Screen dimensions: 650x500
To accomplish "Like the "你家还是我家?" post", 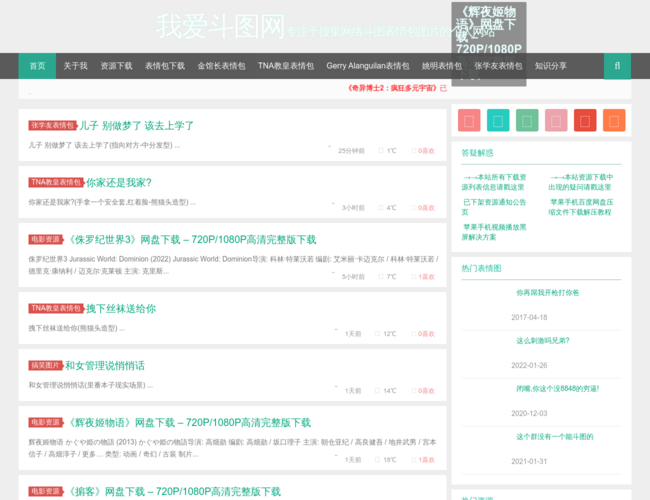I will click(426, 208).
